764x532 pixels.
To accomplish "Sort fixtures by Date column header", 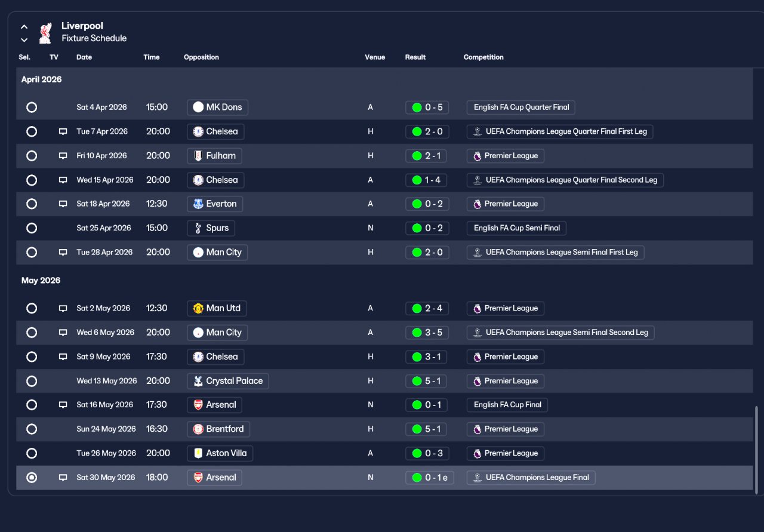I will pos(84,57).
